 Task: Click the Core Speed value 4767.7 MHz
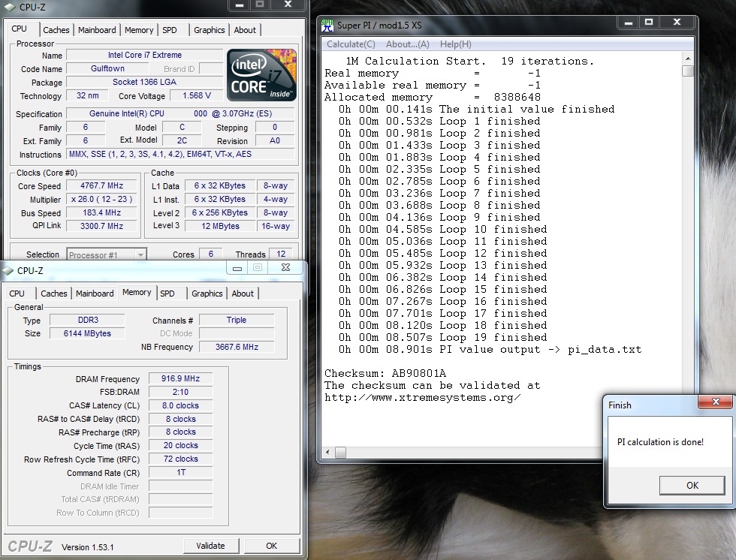point(102,185)
